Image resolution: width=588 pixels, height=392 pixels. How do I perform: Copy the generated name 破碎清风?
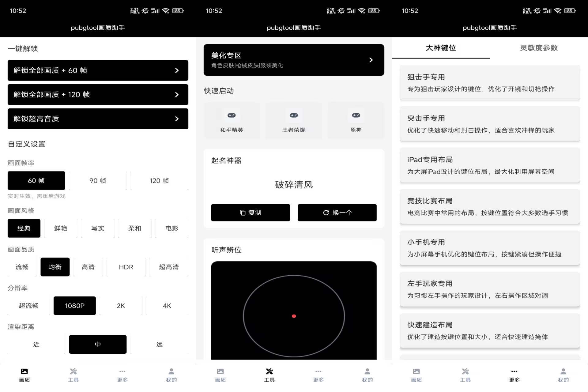coord(251,213)
